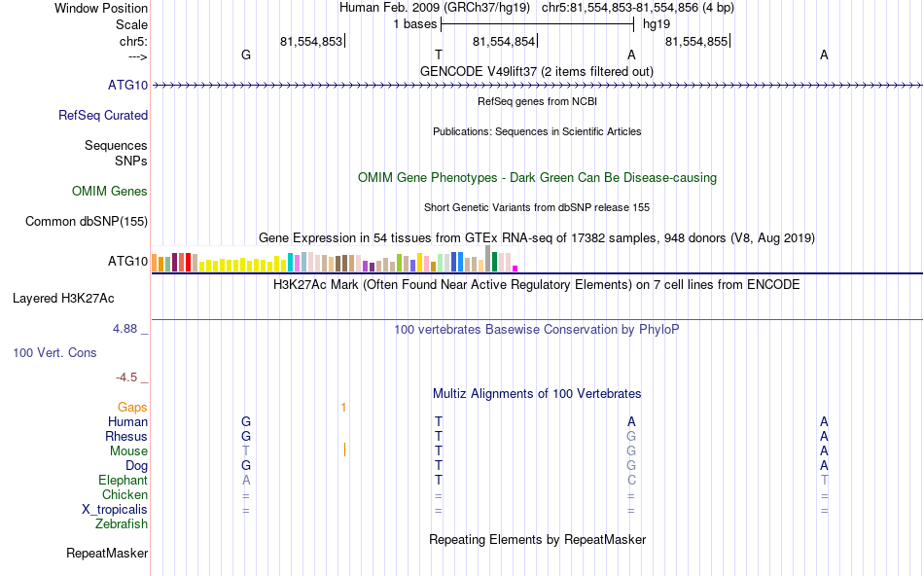Click the RepeatMasker track label
The image size is (924, 576).
(107, 553)
